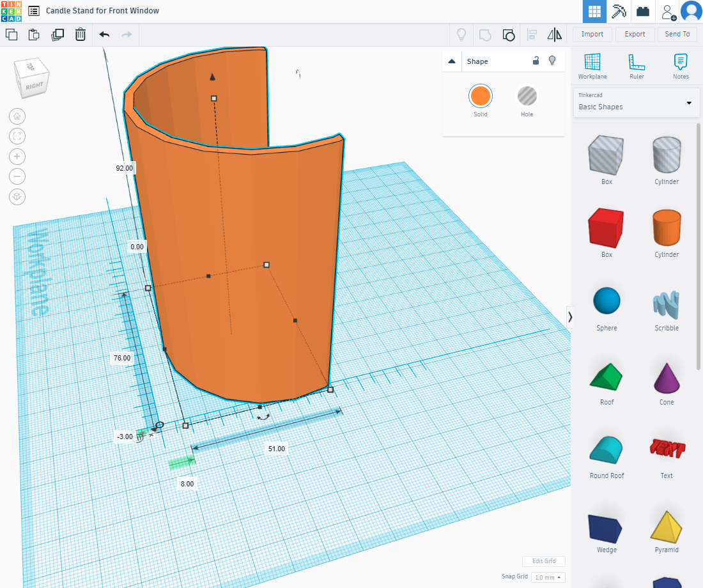Click the Mirror tool icon
Viewport: 703px width, 588px height.
coord(555,35)
